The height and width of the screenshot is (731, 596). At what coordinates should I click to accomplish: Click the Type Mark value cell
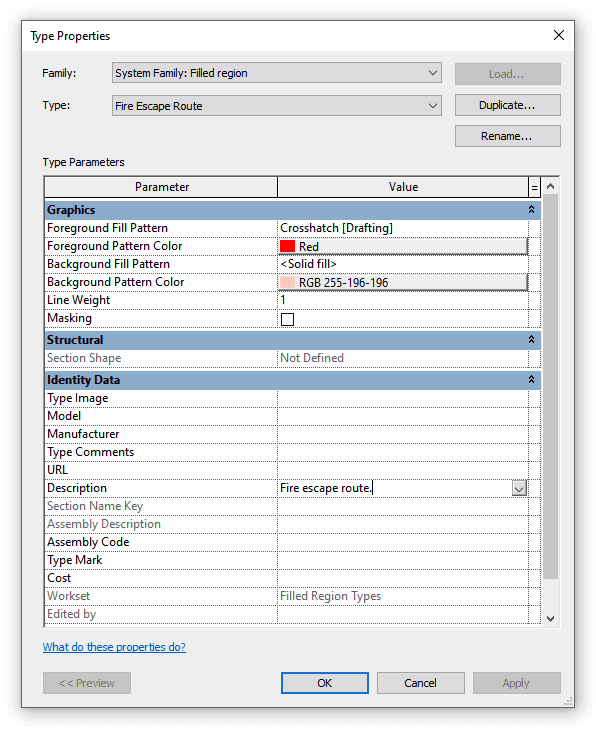pos(403,560)
